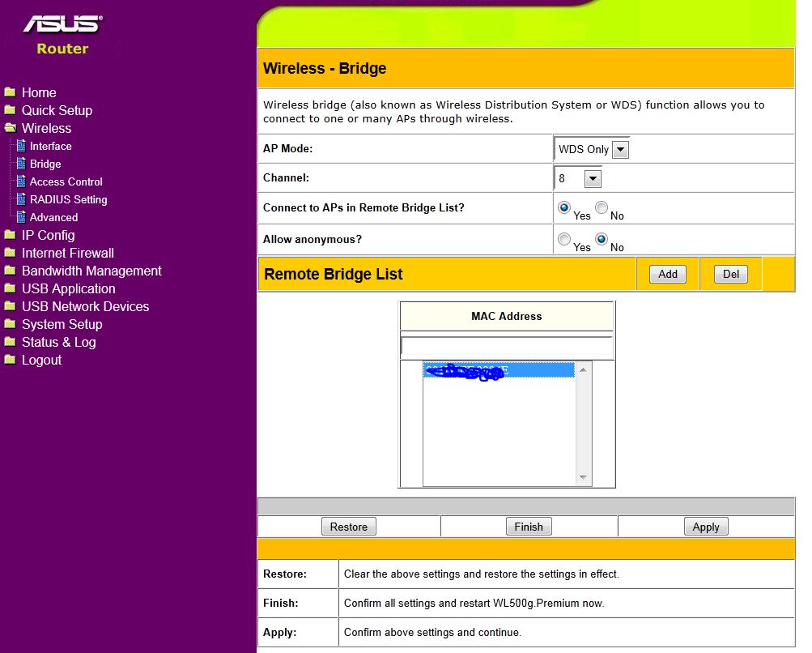The image size is (812, 653).
Task: Click the open folder icon beside Wireless
Action: pyautogui.click(x=10, y=128)
